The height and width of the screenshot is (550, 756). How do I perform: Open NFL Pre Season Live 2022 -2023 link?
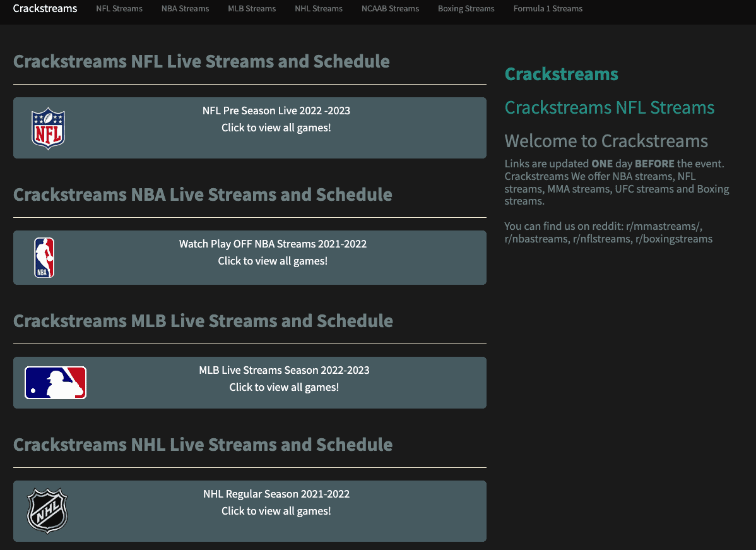point(276,111)
